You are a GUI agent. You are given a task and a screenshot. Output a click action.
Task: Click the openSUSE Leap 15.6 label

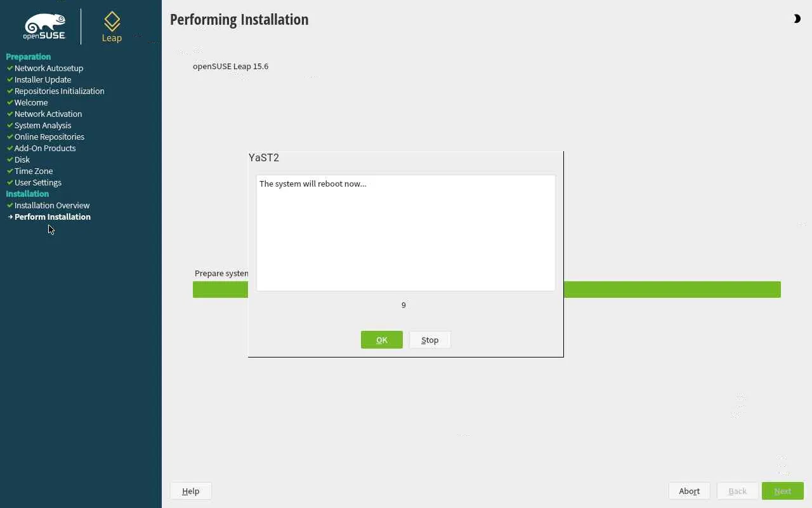point(231,66)
